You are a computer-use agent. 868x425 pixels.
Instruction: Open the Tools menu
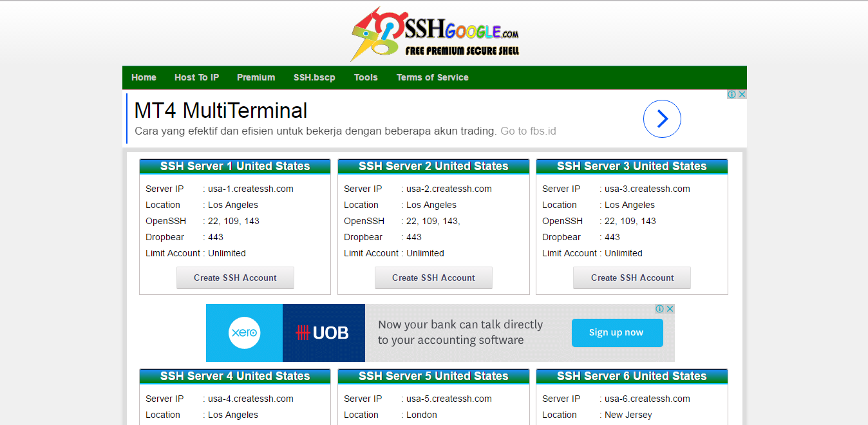tap(366, 77)
